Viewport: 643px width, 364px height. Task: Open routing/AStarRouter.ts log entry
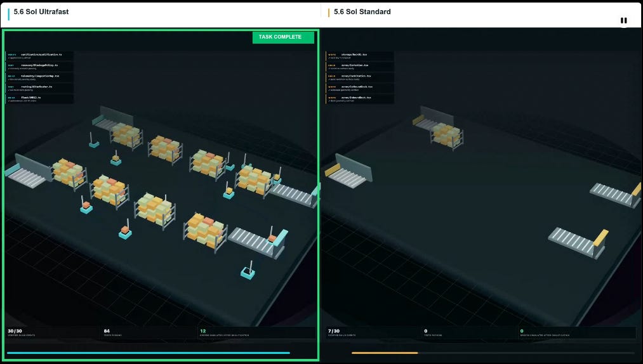tap(40, 88)
